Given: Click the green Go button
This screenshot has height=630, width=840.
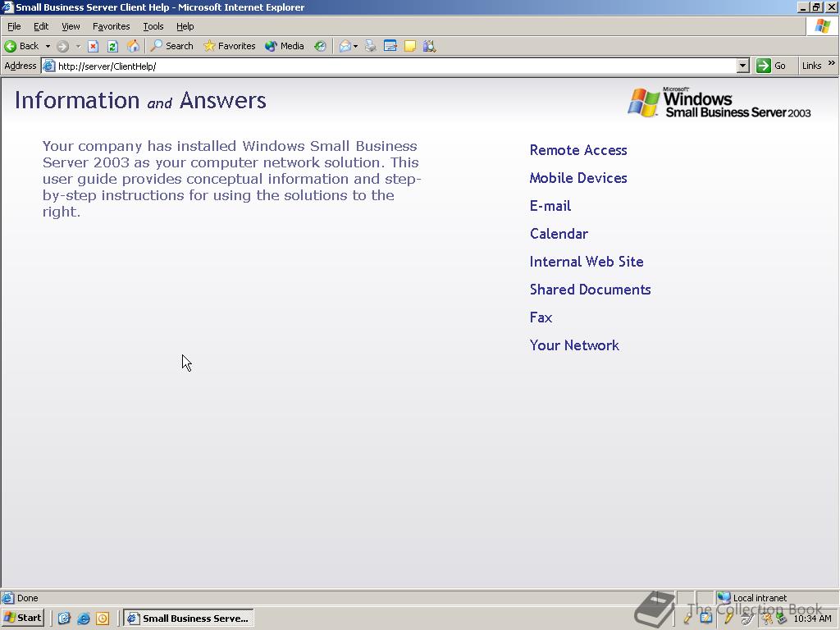Looking at the screenshot, I should pyautogui.click(x=771, y=66).
